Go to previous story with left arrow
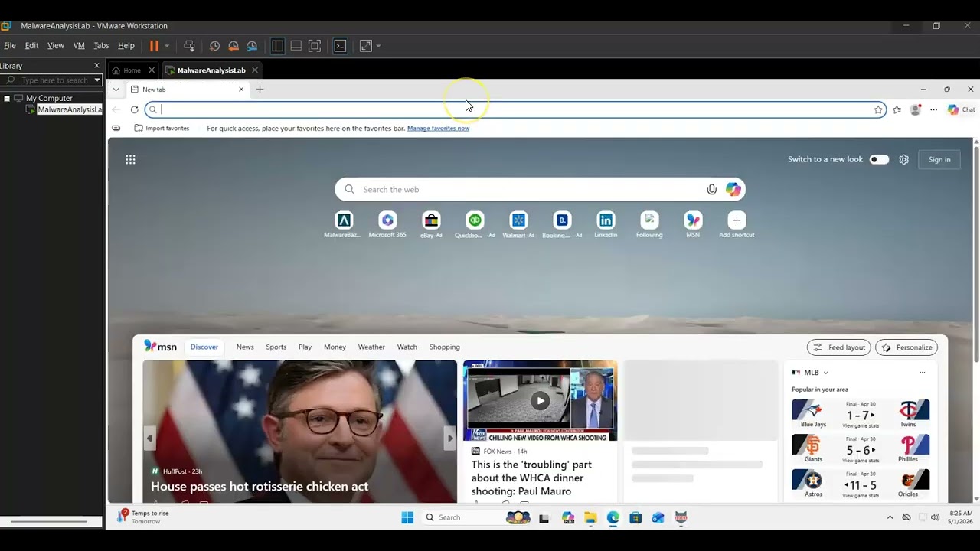Screen dimensions: 980x551 tap(149, 439)
